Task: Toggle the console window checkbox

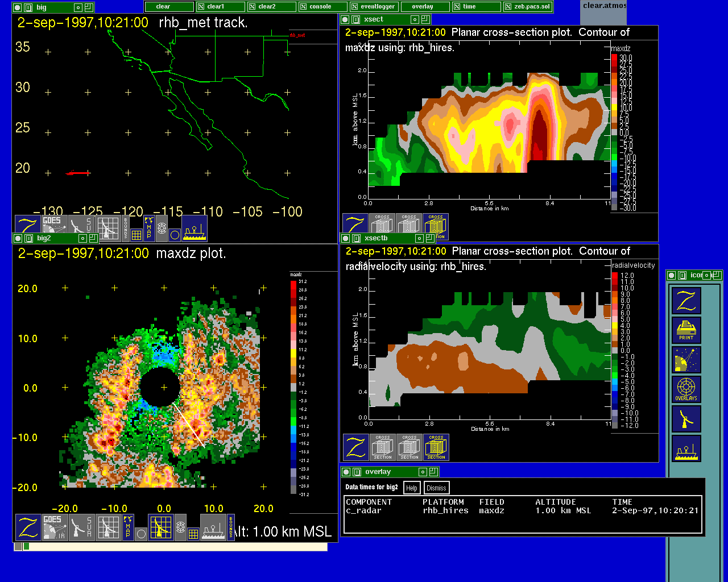Action: pyautogui.click(x=304, y=7)
